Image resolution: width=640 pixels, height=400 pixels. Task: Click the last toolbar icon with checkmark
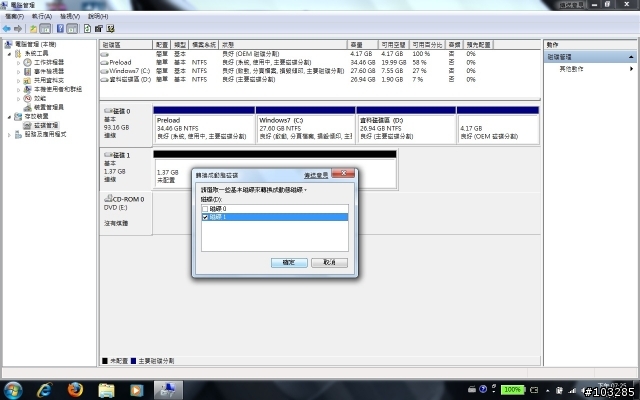(x=110, y=29)
